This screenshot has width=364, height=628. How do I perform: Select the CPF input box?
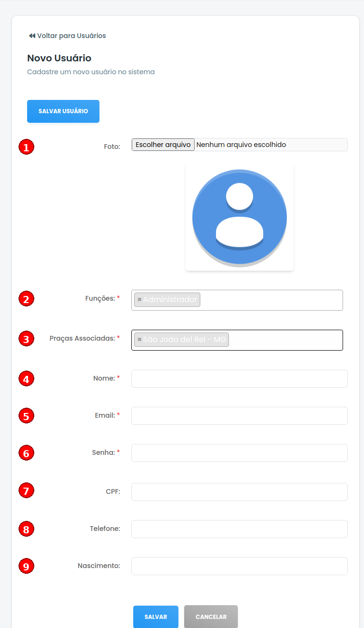click(x=239, y=492)
